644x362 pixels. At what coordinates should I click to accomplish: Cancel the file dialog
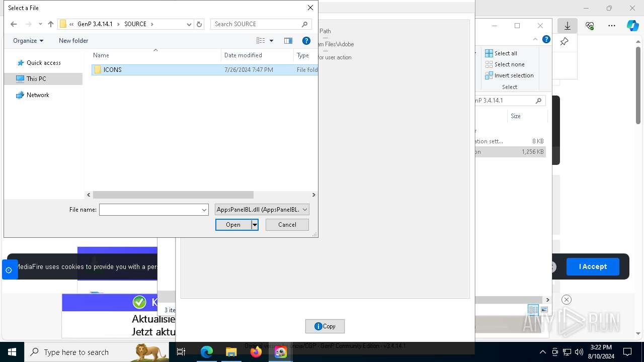(287, 225)
